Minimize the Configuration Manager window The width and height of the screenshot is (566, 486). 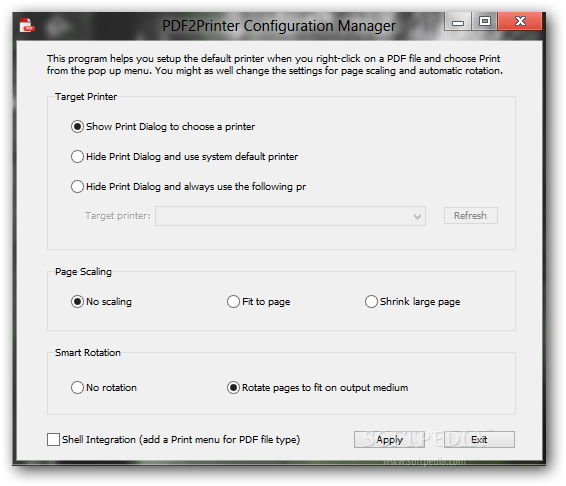point(458,22)
